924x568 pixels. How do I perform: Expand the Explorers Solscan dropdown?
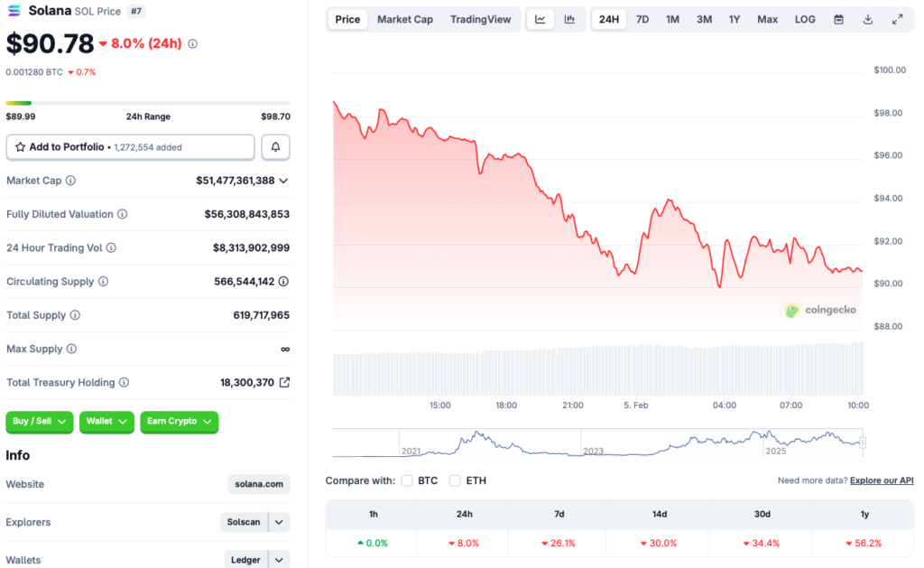[254, 522]
